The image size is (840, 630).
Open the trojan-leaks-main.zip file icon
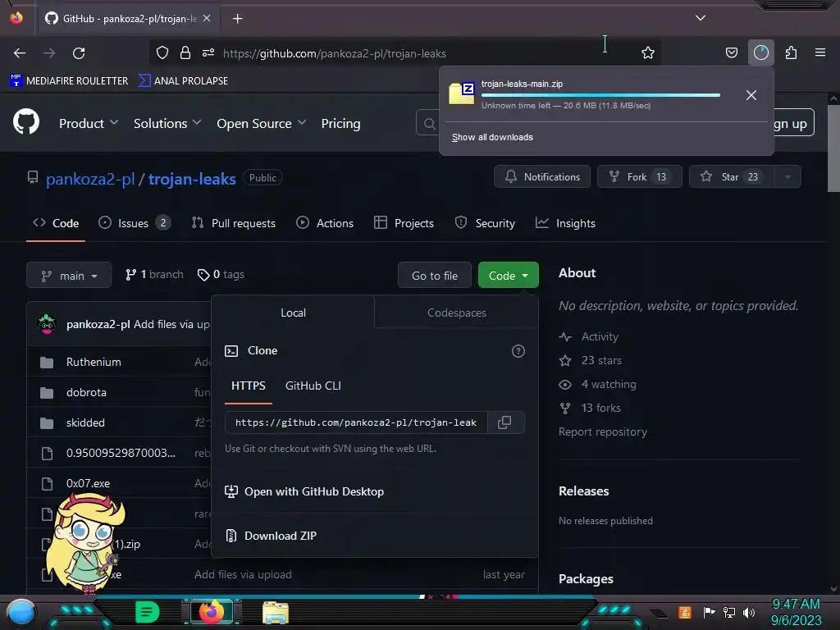point(461,94)
